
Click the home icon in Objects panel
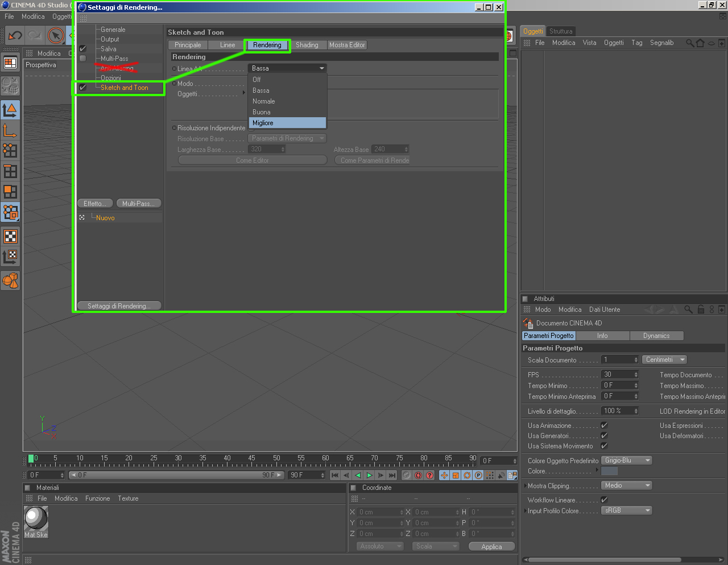pyautogui.click(x=700, y=43)
